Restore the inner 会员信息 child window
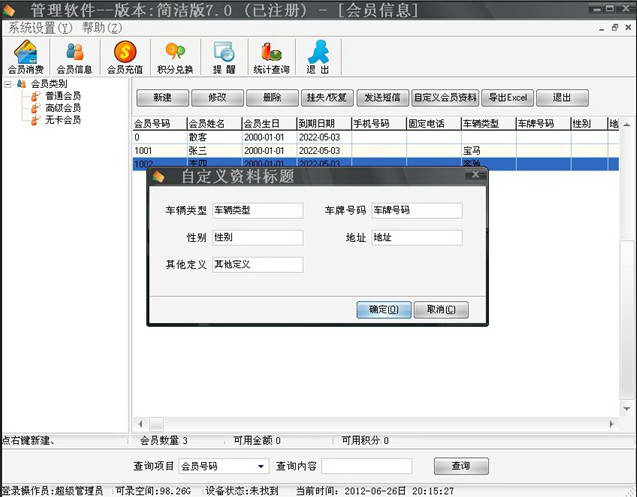637x497 pixels. point(614,28)
